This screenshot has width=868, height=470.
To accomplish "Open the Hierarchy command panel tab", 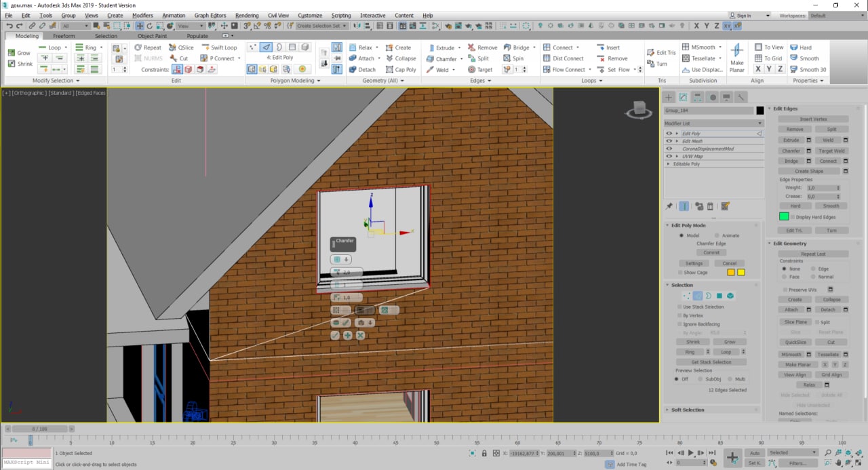I will 697,97.
